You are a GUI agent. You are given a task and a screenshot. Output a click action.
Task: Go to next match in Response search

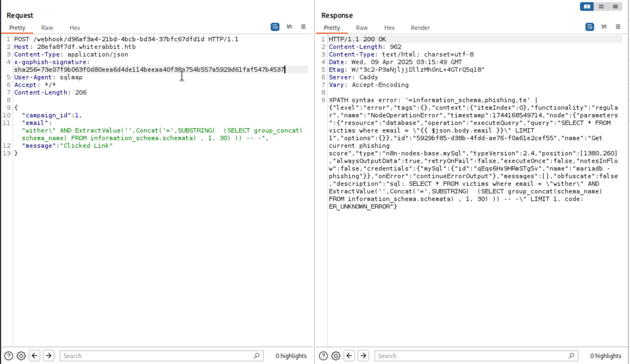coord(363,356)
